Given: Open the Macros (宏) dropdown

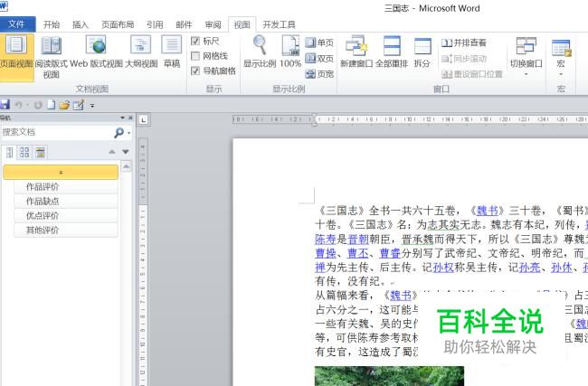Looking at the screenshot, I should [561, 54].
